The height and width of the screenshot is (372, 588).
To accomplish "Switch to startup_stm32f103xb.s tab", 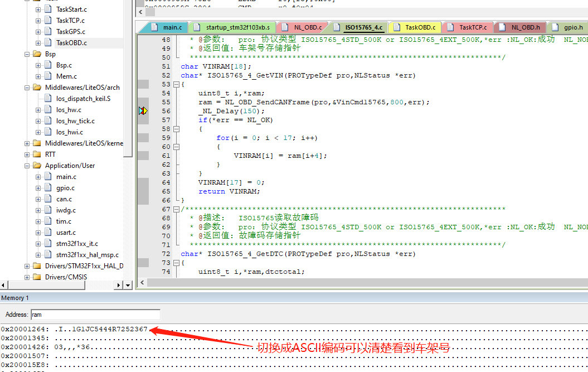I will (232, 27).
